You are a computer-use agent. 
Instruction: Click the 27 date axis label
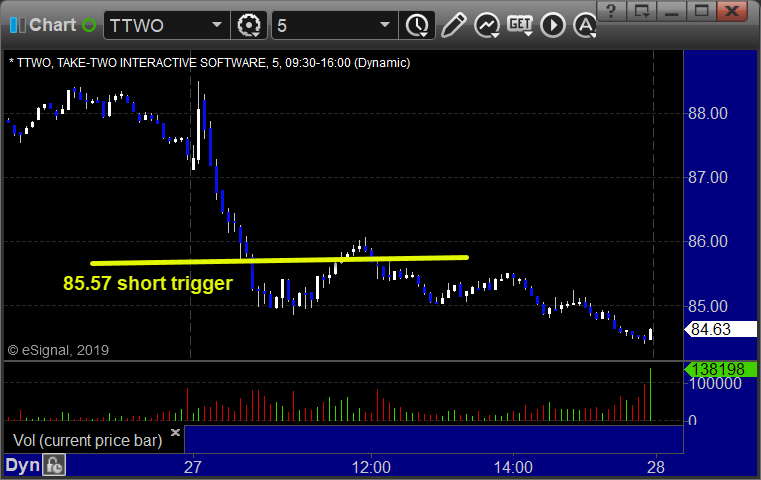click(193, 467)
